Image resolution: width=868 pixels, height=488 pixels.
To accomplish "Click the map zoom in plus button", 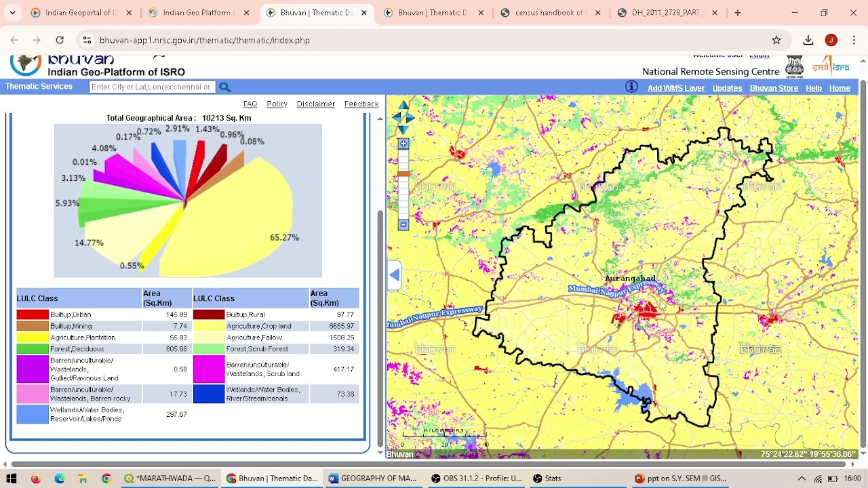I will pyautogui.click(x=403, y=144).
